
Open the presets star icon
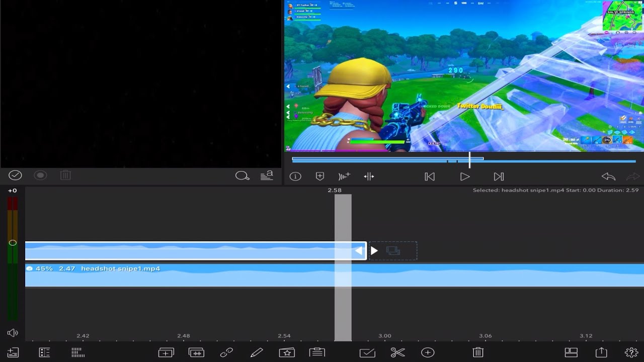tap(287, 352)
